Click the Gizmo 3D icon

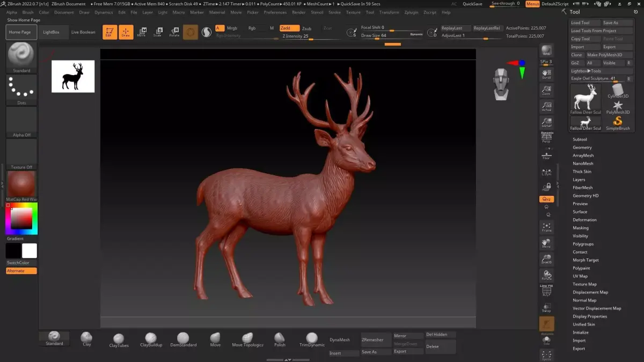coord(191,32)
